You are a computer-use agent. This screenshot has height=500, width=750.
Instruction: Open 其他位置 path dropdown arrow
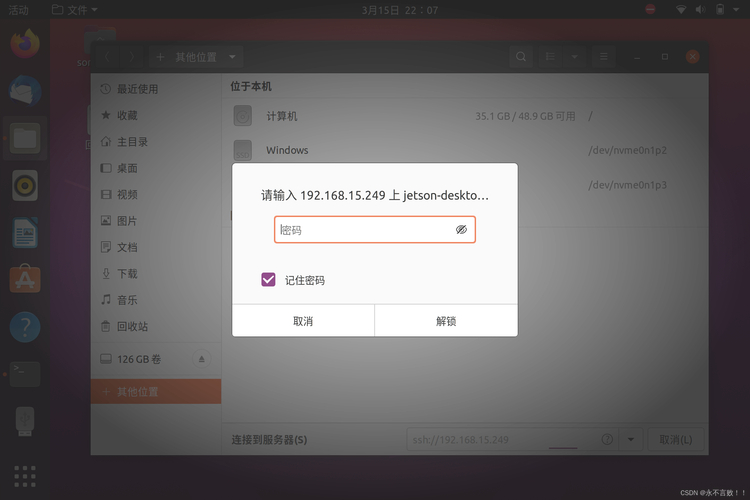point(232,57)
